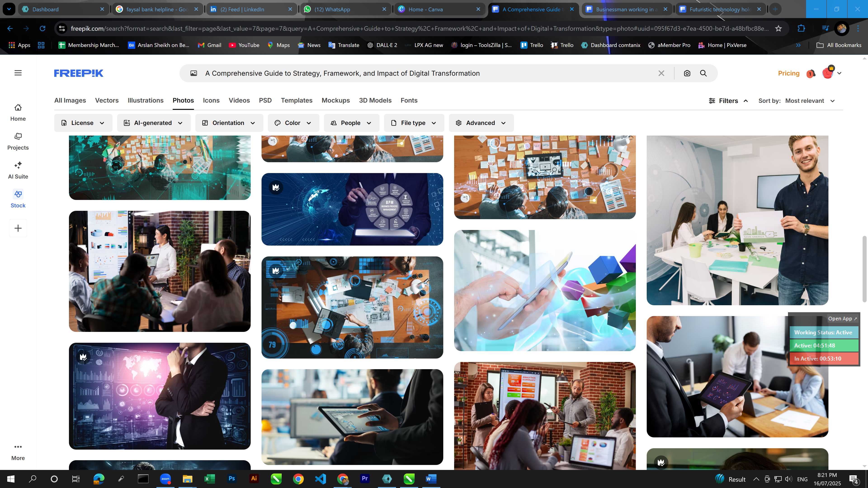Open the tablet with colorful cubes photo
This screenshot has height=488, width=868.
pos(545,290)
